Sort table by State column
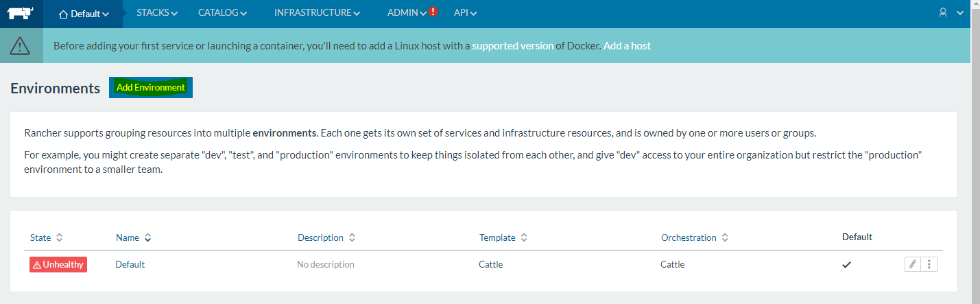Image resolution: width=980 pixels, height=304 pixels. (x=47, y=237)
